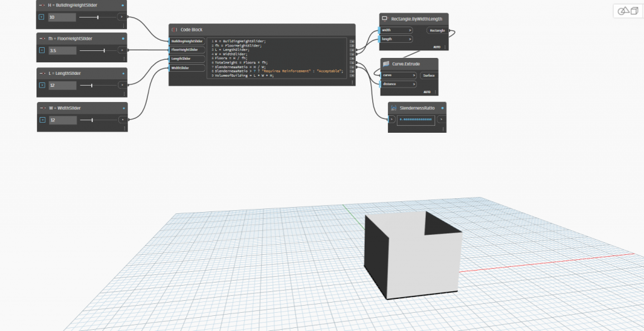Toggle the blue dot on LengthSlider header

pyautogui.click(x=123, y=73)
